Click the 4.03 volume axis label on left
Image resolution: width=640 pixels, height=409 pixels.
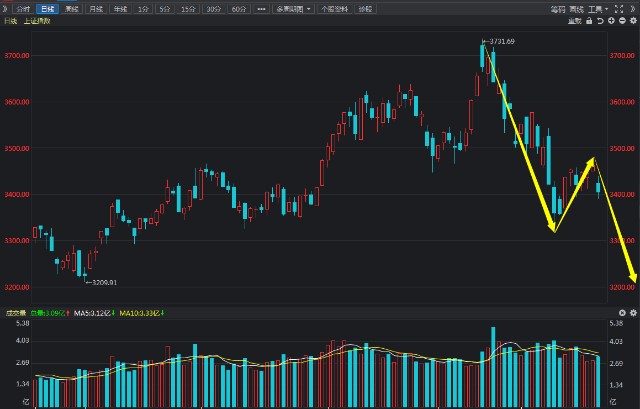22,341
